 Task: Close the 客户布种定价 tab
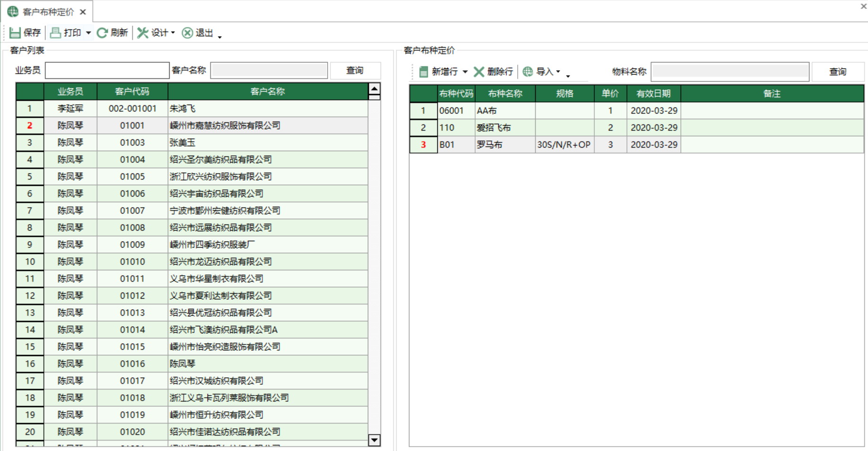83,12
